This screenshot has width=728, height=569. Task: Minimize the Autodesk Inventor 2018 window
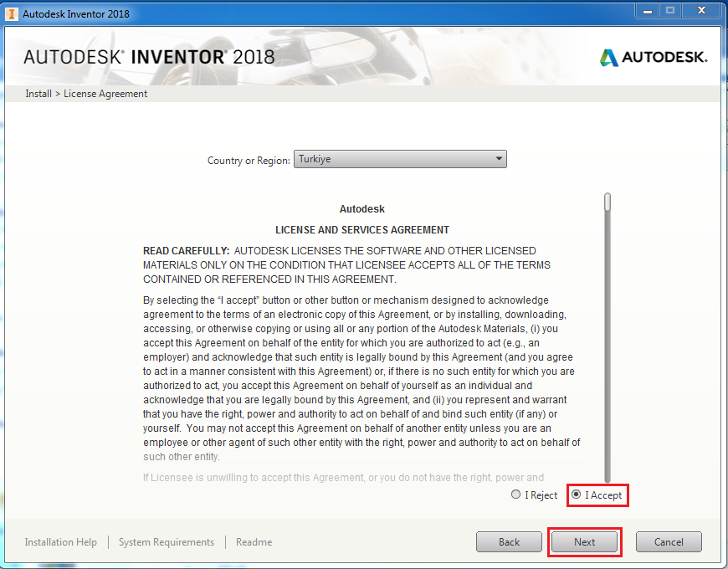coord(648,11)
